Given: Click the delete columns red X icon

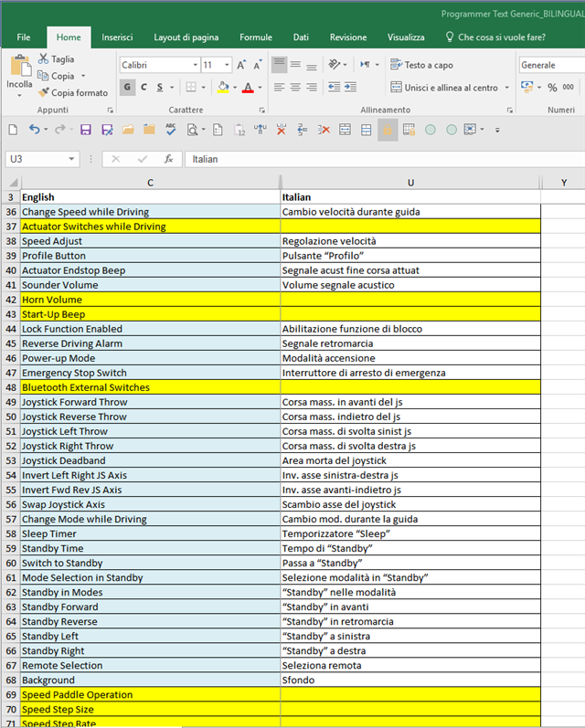Looking at the screenshot, I should [282, 130].
